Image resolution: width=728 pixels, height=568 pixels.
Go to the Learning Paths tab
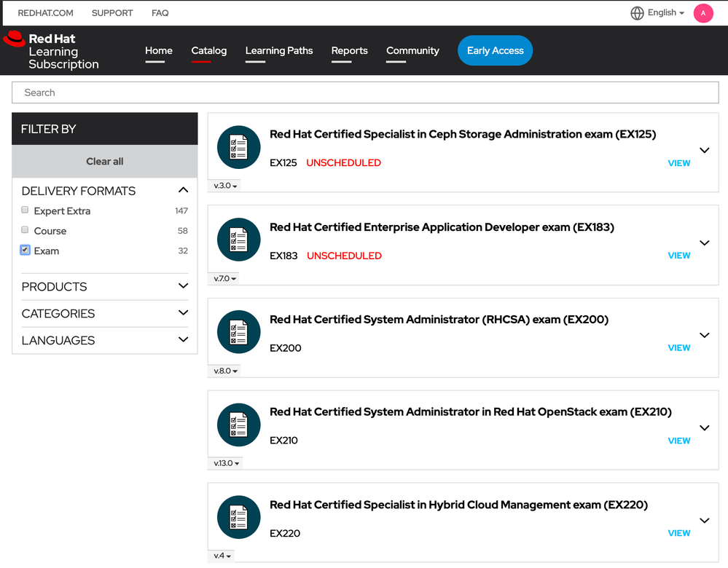279,51
